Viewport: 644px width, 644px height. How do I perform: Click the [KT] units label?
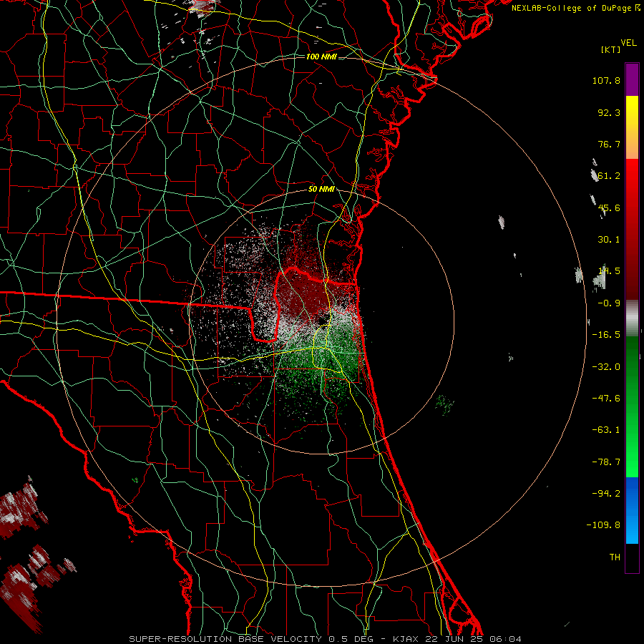tap(611, 49)
